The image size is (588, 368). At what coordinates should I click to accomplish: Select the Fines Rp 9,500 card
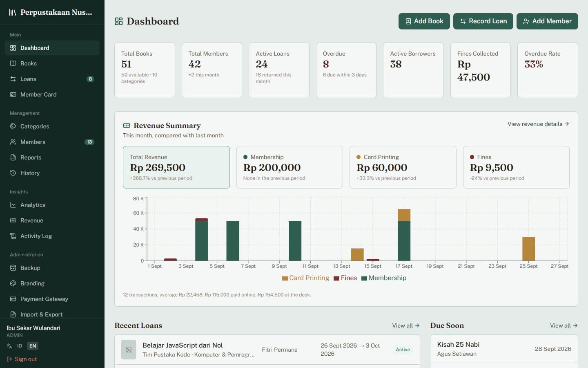[x=516, y=167]
